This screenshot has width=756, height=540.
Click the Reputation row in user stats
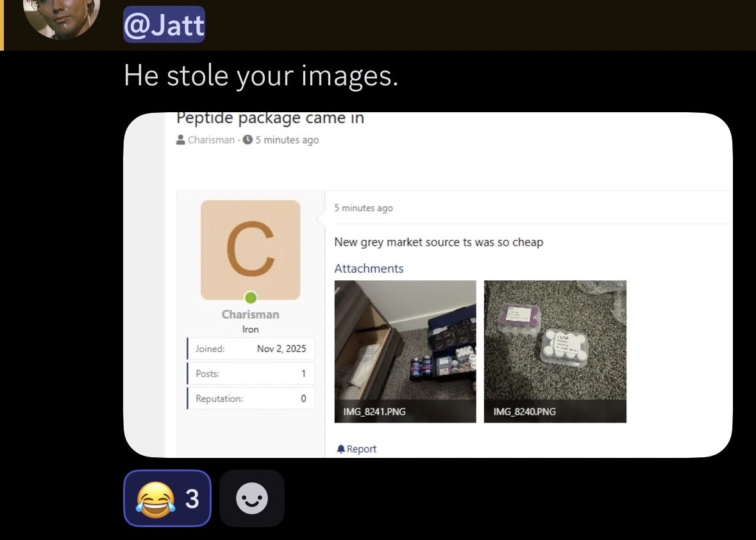click(x=251, y=398)
